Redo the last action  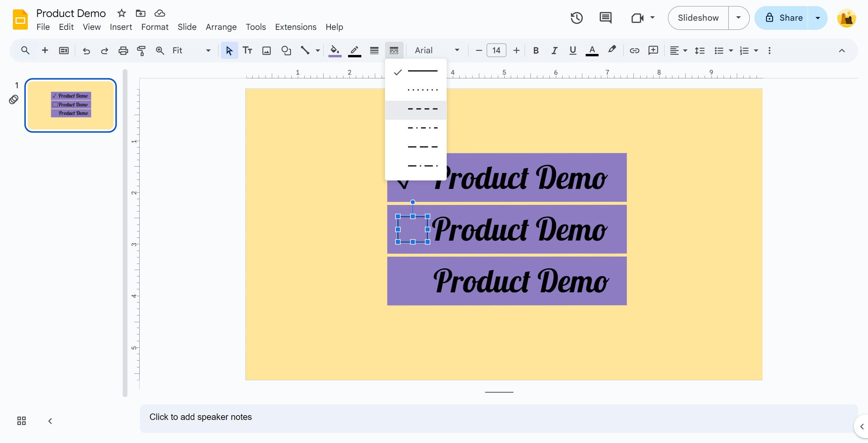click(x=104, y=51)
